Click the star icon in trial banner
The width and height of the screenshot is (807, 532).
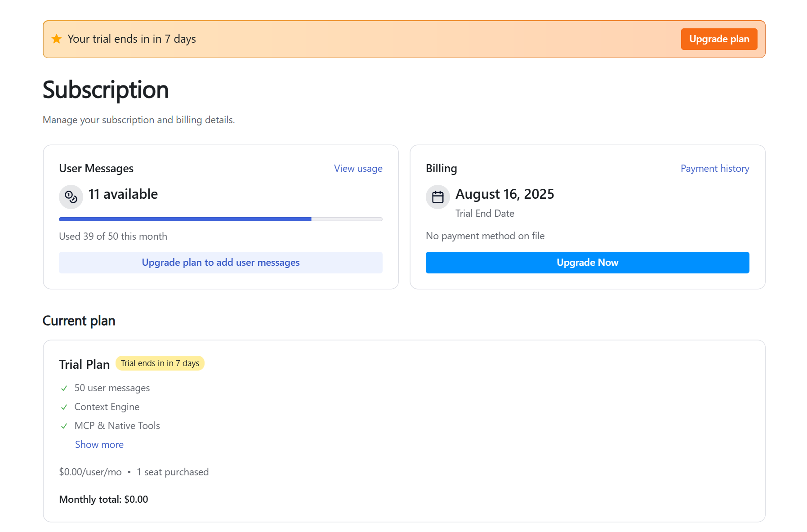click(57, 39)
